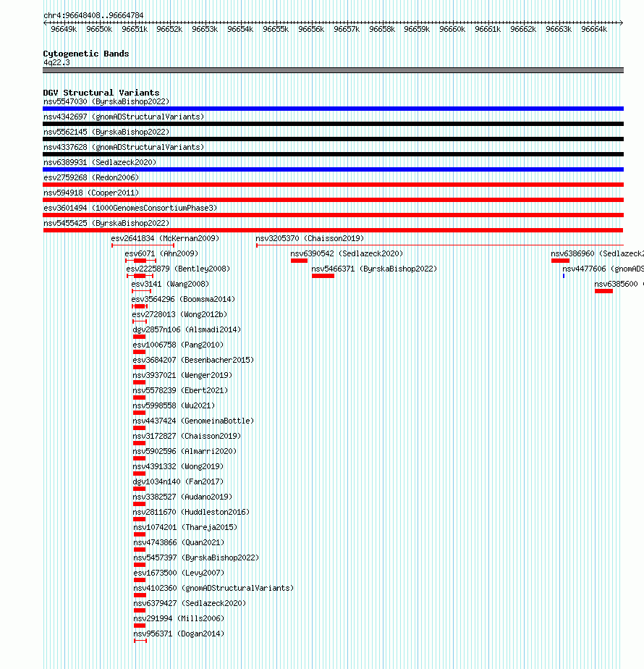
Task: Select the 4q22.3 band label
Action: click(56, 63)
